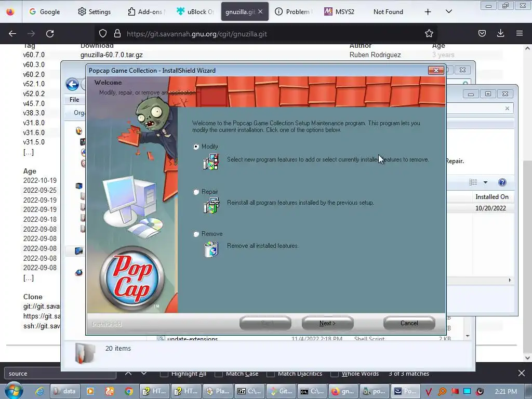Image resolution: width=532 pixels, height=399 pixels.
Task: Open the list all tabs dropdown
Action: click(x=449, y=11)
